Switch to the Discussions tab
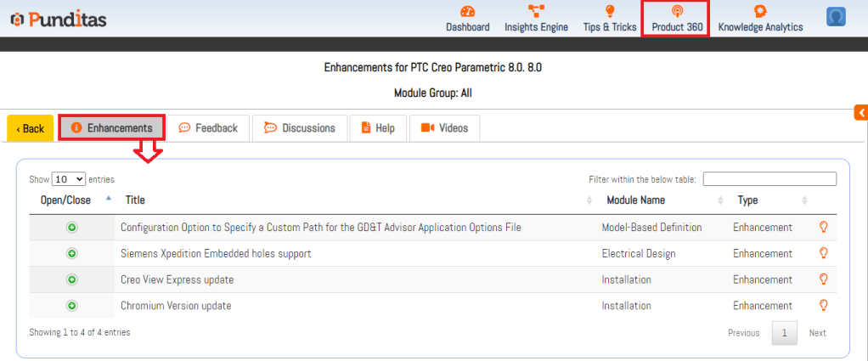This screenshot has height=361, width=868. [300, 128]
